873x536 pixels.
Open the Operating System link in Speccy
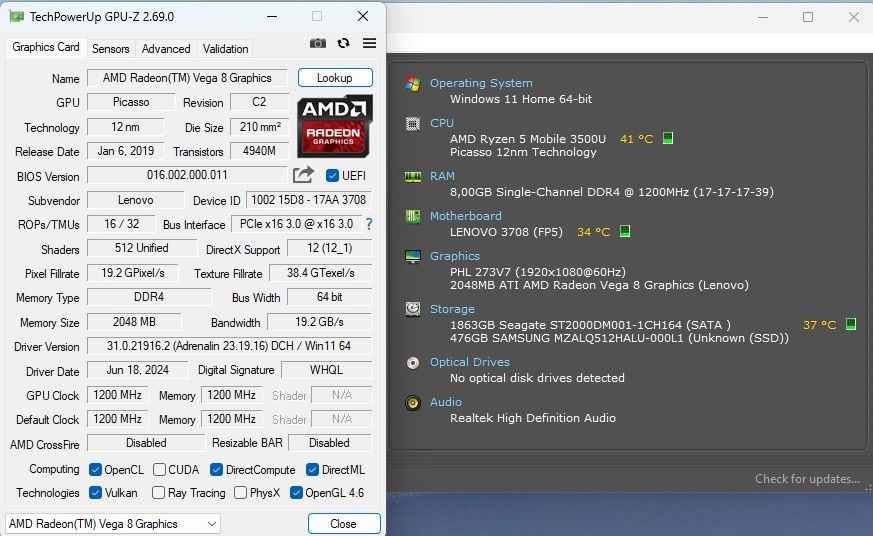(481, 83)
